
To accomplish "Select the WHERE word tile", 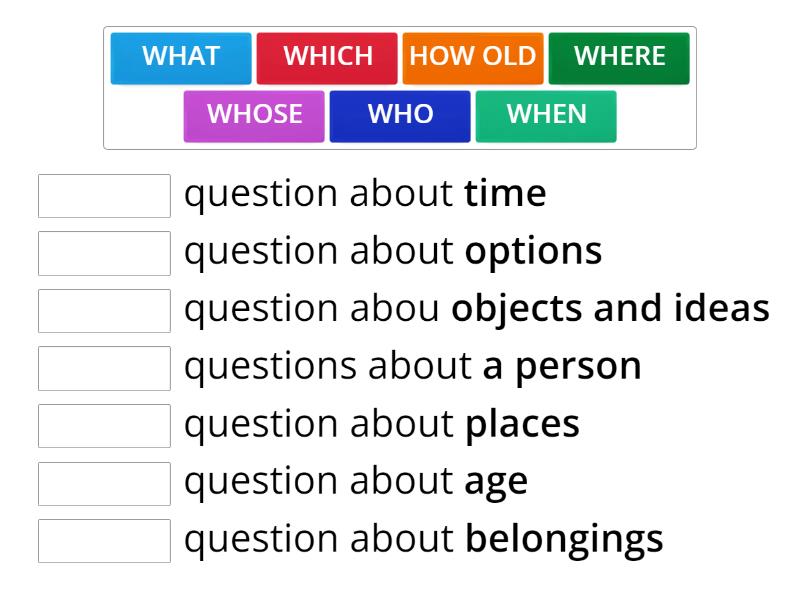I will (618, 57).
